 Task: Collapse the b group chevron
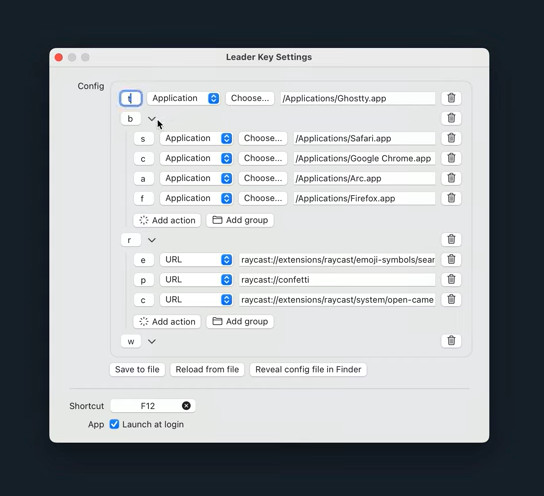coord(152,119)
